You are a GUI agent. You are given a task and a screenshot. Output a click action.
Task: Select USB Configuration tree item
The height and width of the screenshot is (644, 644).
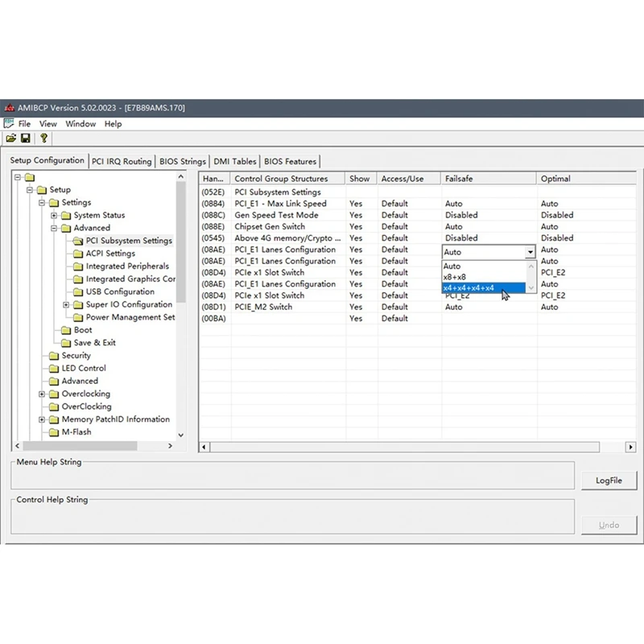click(x=120, y=291)
